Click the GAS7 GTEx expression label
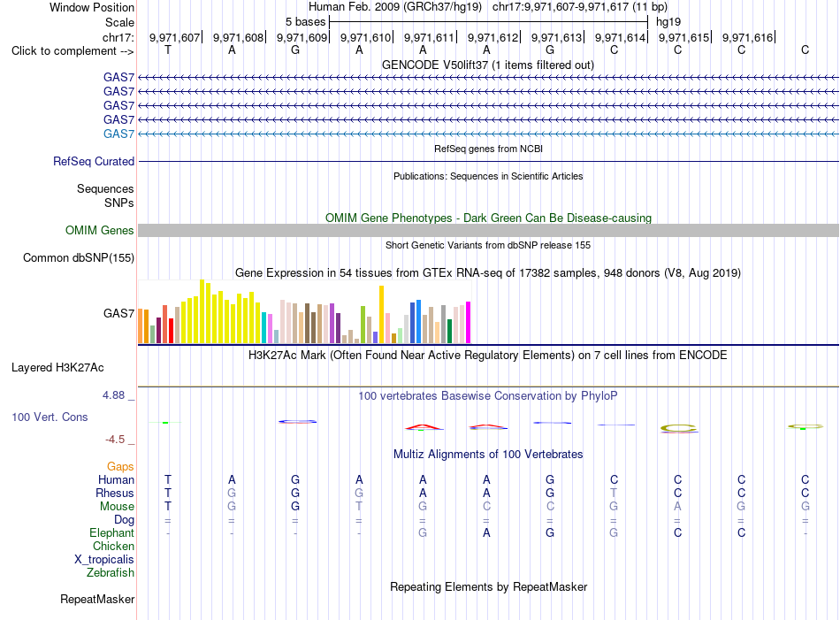This screenshot has height=620, width=840. click(x=119, y=313)
